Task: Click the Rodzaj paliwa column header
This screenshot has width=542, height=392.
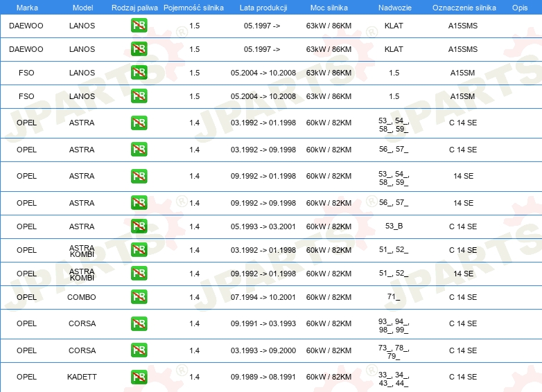Action: click(x=134, y=8)
